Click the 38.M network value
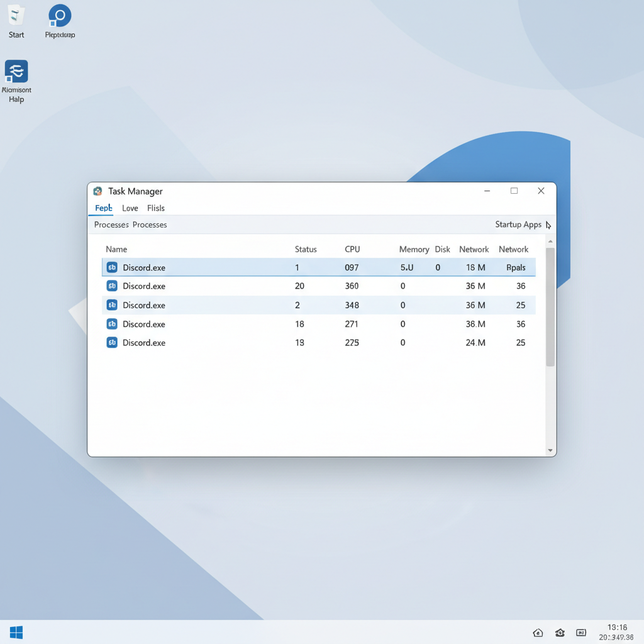 pos(475,324)
